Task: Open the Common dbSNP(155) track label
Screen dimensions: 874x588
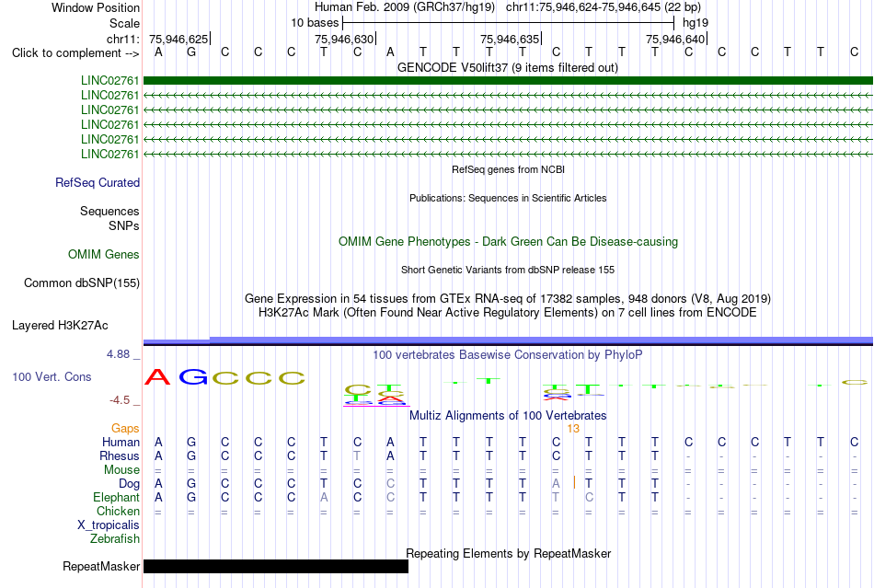Action: (82, 283)
